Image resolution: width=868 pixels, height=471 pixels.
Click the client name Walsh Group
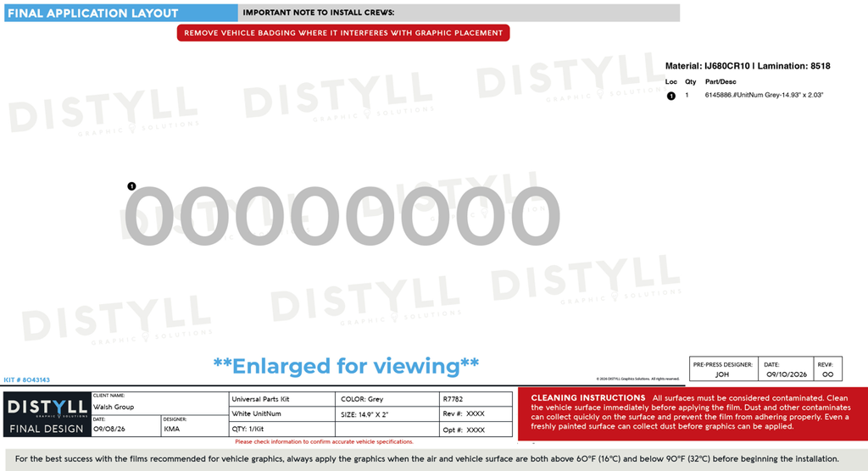114,407
